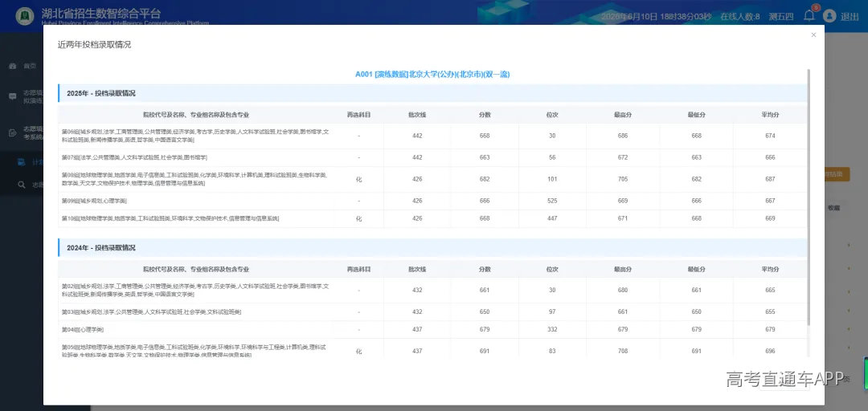Open the user avatar icon

(829, 16)
